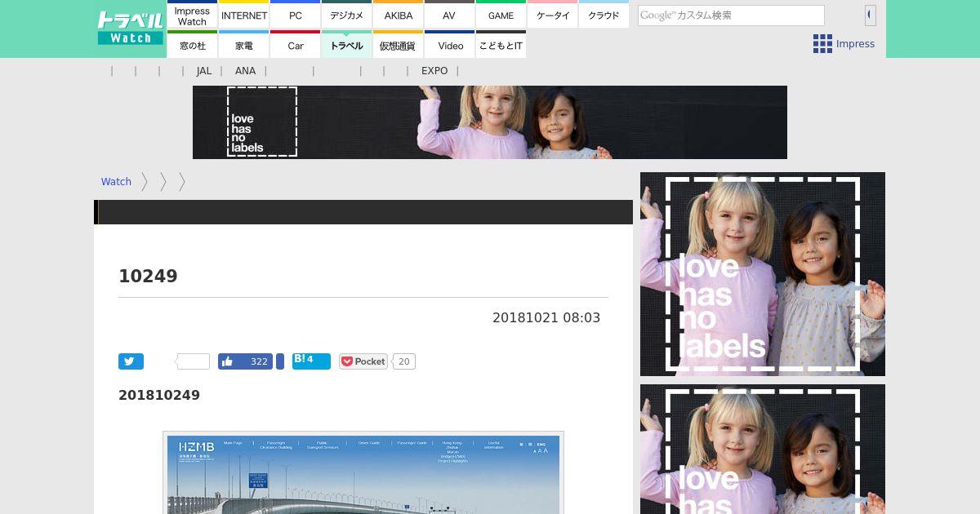Open the 家電 Watch tab
Screen dimensions: 980x514
[x=243, y=45]
